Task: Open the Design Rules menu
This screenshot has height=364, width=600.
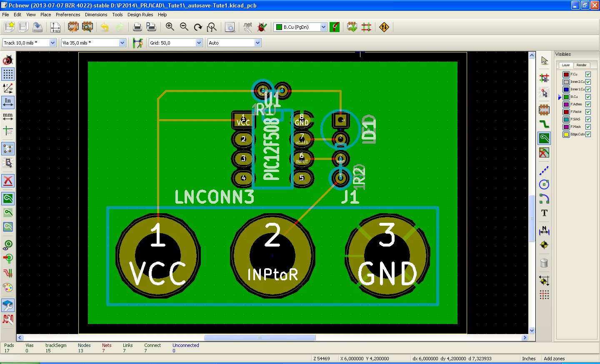Action: pyautogui.click(x=140, y=15)
